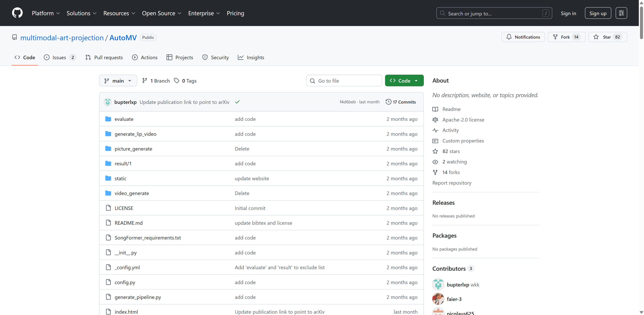Open the commits history clock icon
This screenshot has height=315, width=644.
click(388, 102)
